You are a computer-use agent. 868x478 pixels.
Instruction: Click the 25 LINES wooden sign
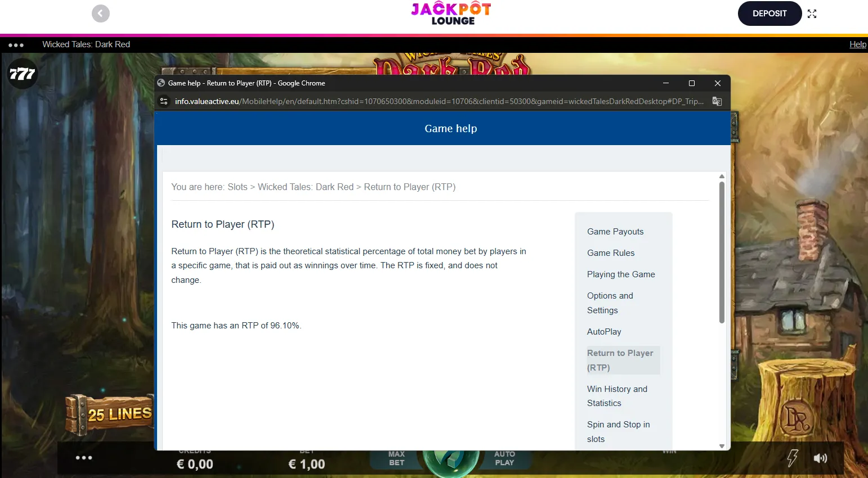click(x=111, y=414)
